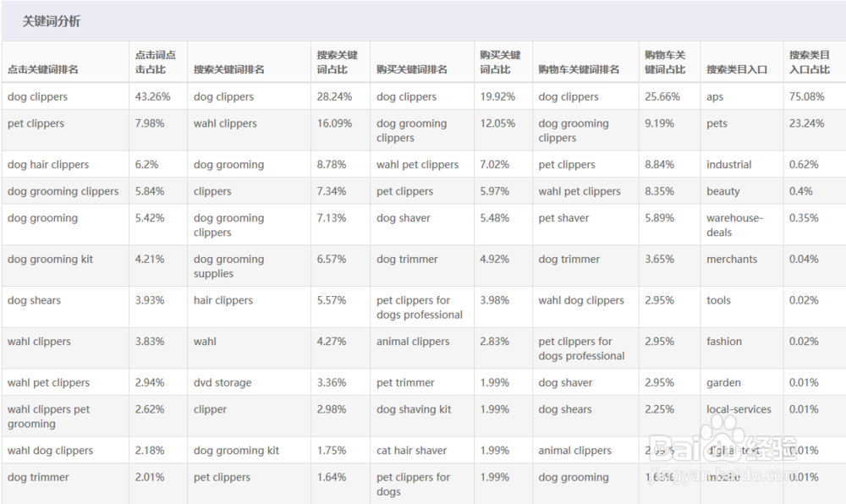Click the 'dog grooming supplies' keyword cell
Screen dimensions: 846x504
228,266
